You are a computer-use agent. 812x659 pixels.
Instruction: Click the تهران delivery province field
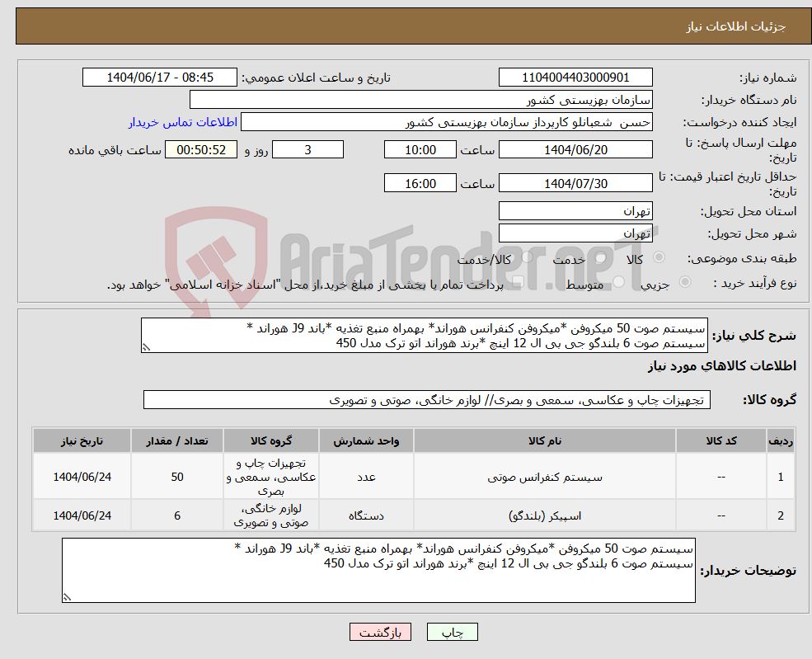[575, 210]
